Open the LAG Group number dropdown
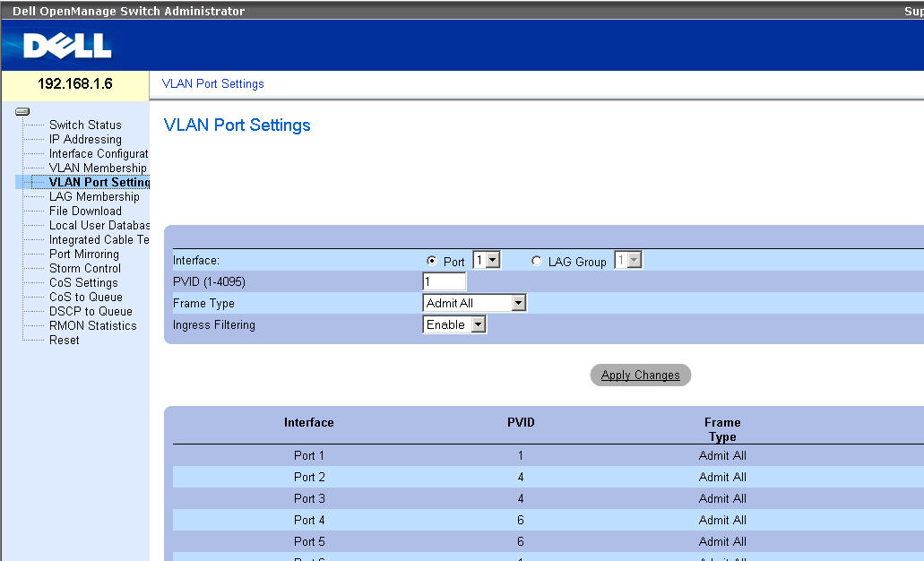Screen dimensions: 924x561 [628, 260]
